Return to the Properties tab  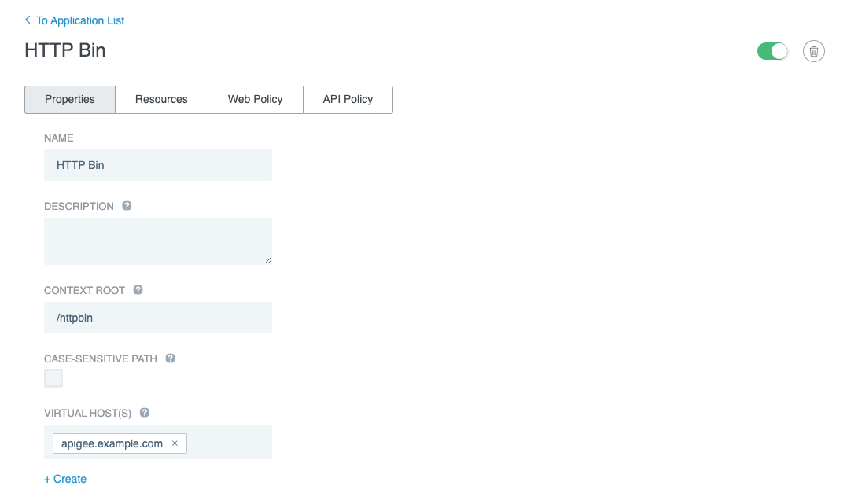click(69, 99)
